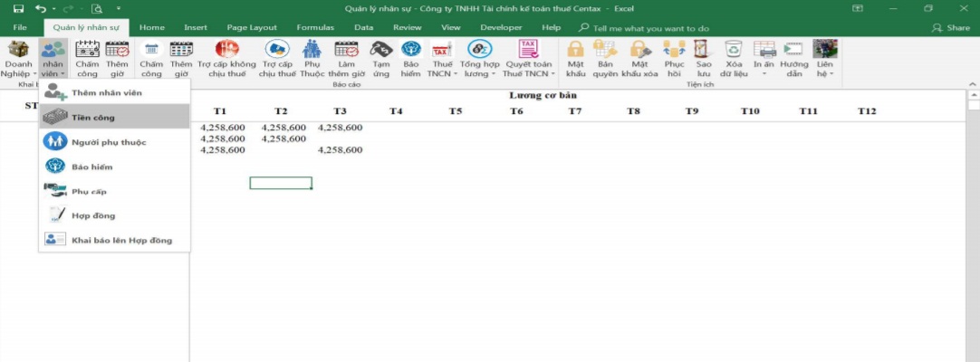Image resolution: width=980 pixels, height=362 pixels.
Task: Click the Tạm ứng ribbon icon
Action: (x=380, y=51)
